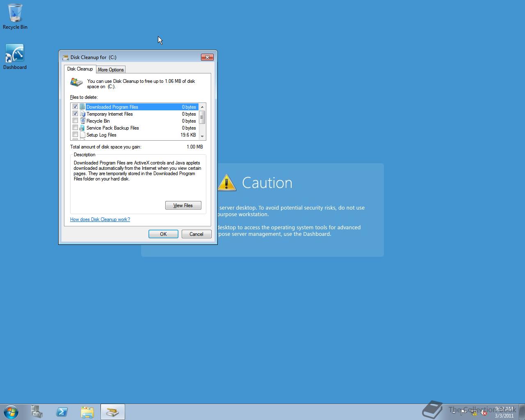The height and width of the screenshot is (420, 525).
Task: Close the Disk Cleanup window
Action: click(x=207, y=57)
